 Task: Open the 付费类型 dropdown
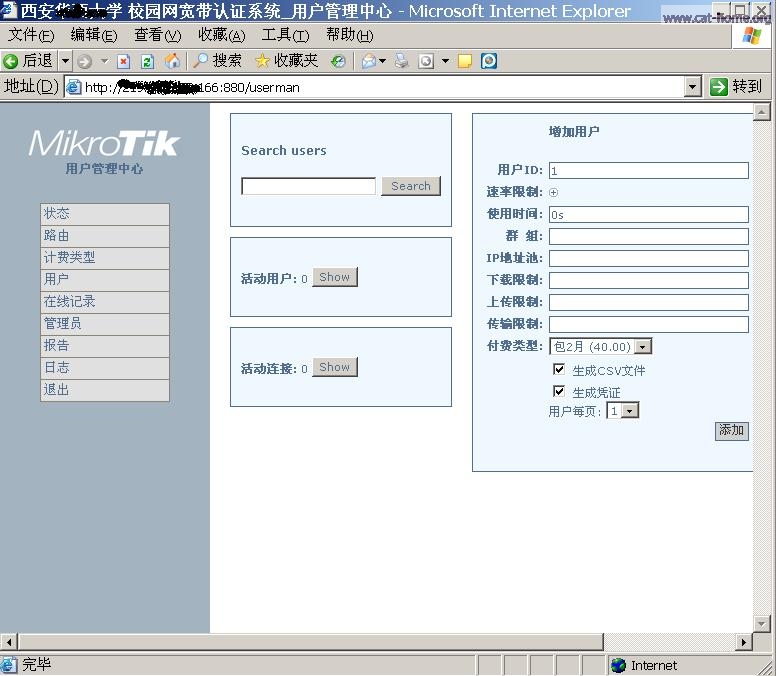[x=642, y=347]
